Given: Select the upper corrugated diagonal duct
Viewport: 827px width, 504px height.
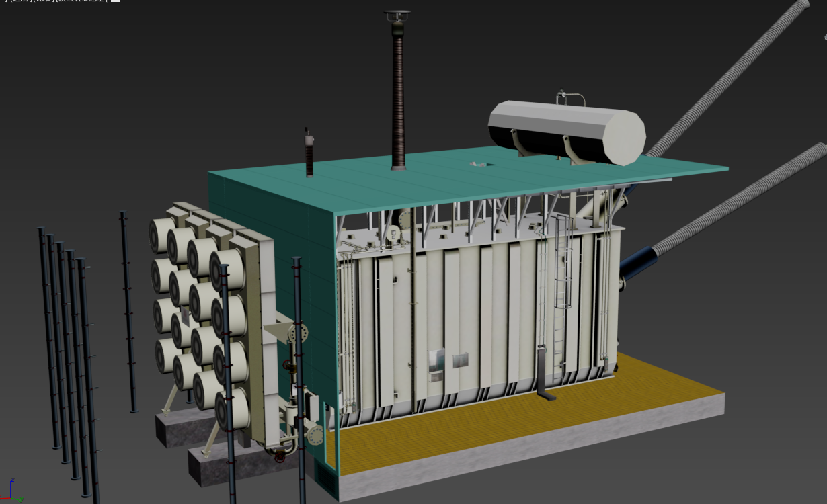Looking at the screenshot, I should [x=733, y=81].
